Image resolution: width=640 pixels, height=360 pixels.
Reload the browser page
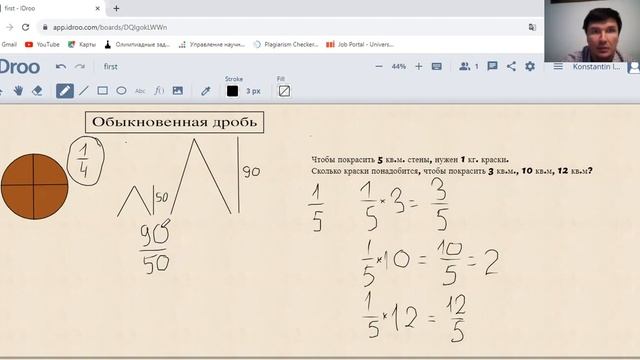(x=25, y=27)
